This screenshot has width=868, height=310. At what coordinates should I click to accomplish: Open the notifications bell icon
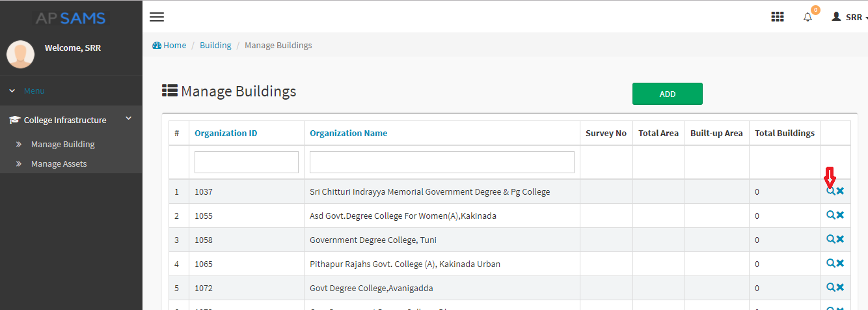pos(807,17)
